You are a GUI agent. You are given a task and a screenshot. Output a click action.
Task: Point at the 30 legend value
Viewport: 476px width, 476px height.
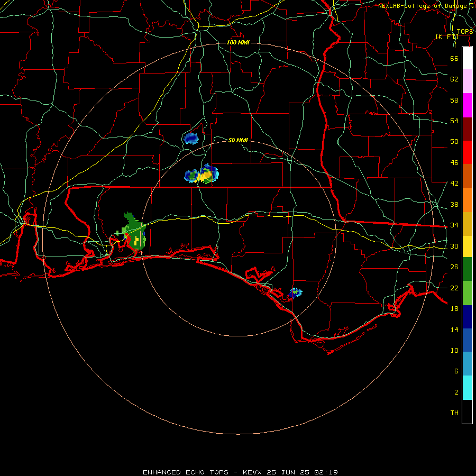coord(454,246)
